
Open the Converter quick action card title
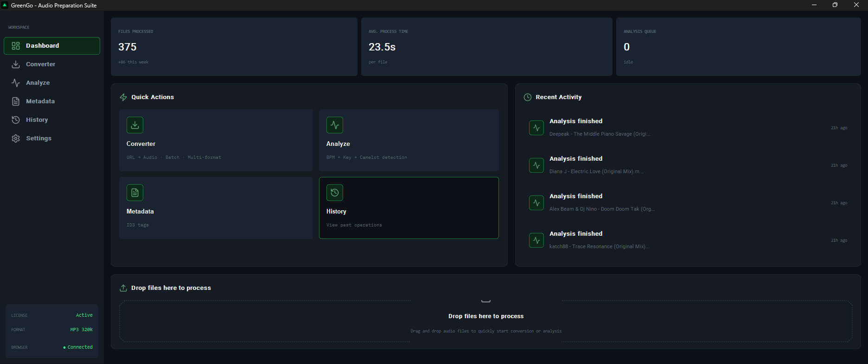pos(141,144)
